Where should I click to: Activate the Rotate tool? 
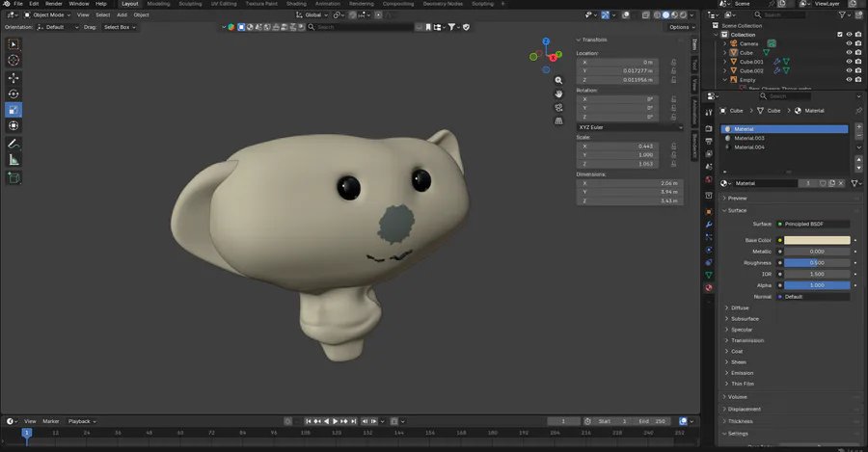pyautogui.click(x=14, y=93)
